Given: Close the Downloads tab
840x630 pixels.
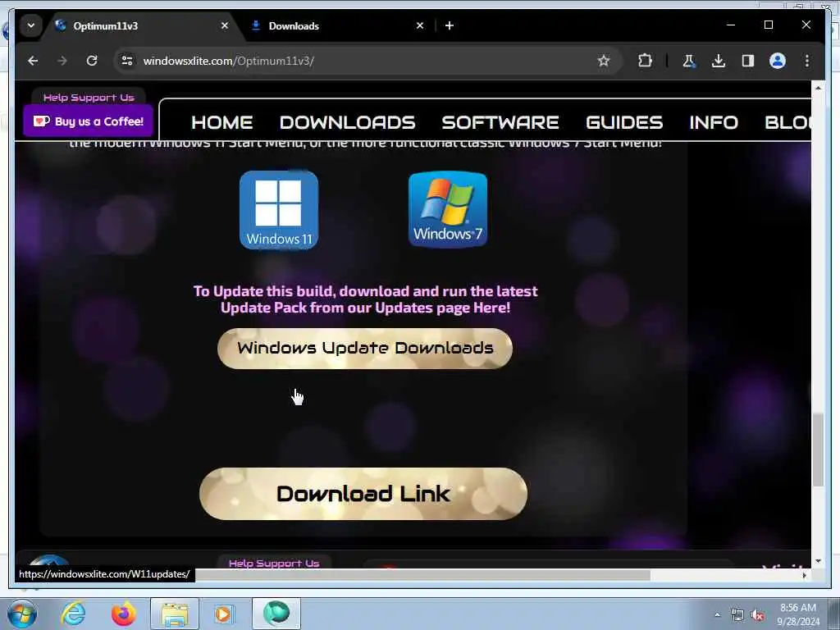Looking at the screenshot, I should click(x=420, y=25).
